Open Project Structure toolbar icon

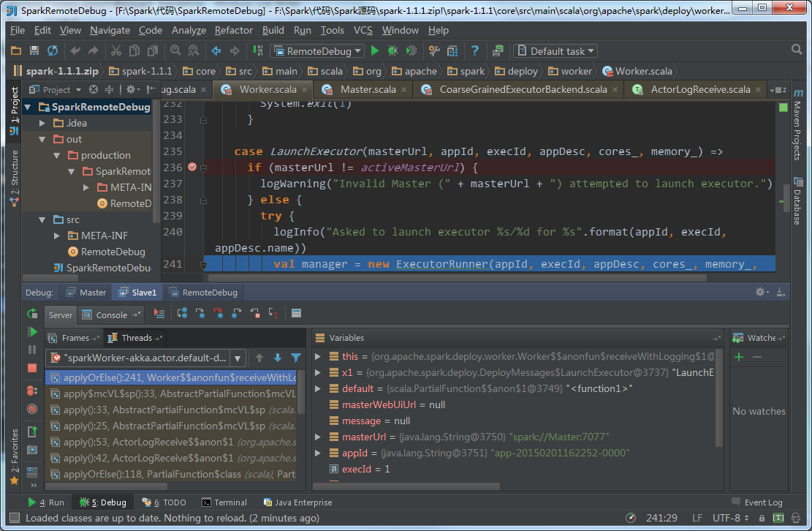pos(452,50)
